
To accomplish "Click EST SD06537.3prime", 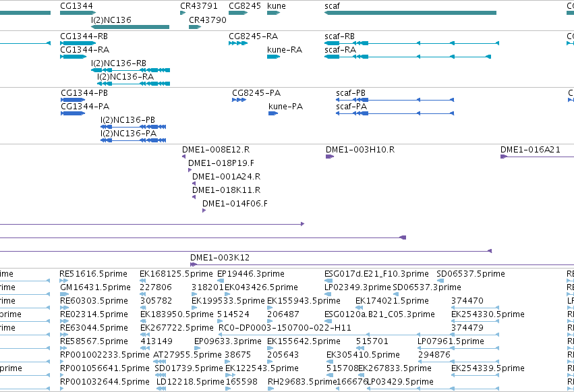I will click(396, 294).
